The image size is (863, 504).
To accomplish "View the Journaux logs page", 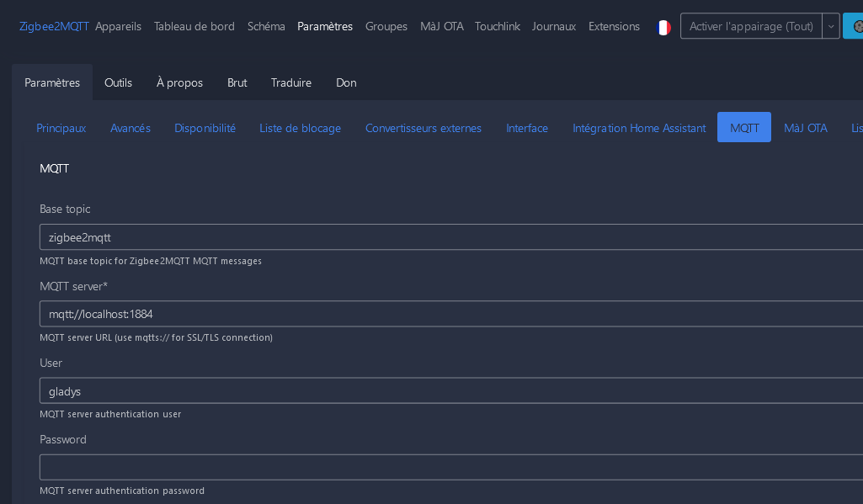I will pos(554,26).
